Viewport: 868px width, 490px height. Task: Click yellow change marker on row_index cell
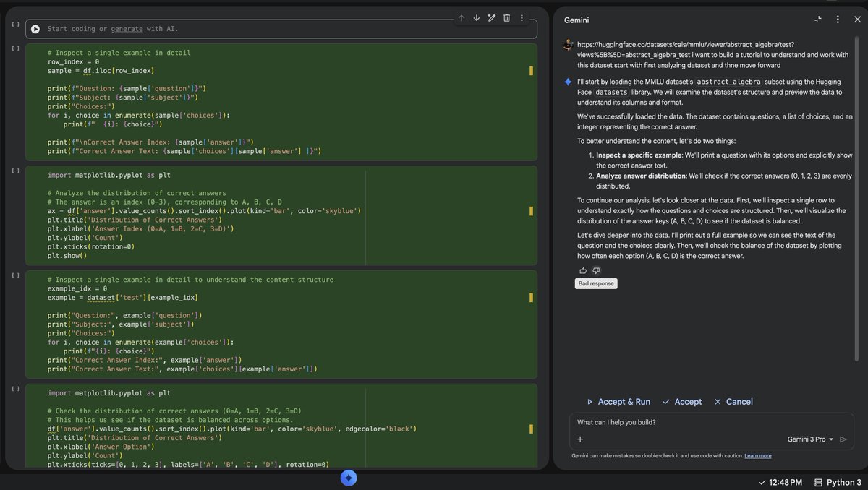pyautogui.click(x=531, y=71)
